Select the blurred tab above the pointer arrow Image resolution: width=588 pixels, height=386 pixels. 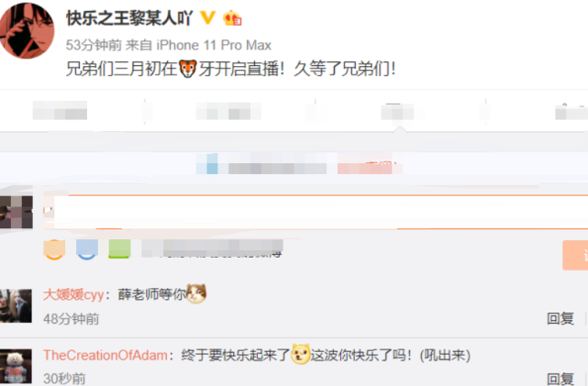pos(398,112)
